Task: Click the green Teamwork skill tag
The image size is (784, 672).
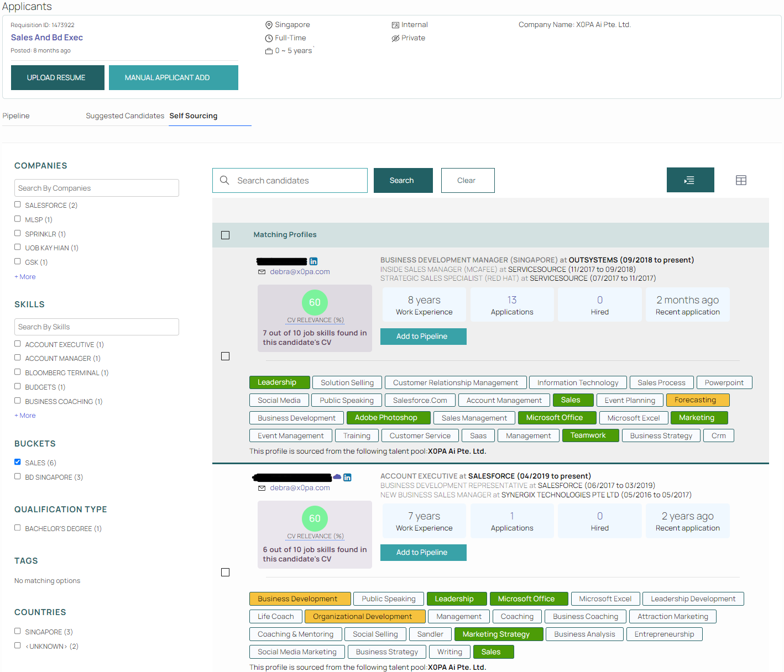Action: [x=590, y=435]
